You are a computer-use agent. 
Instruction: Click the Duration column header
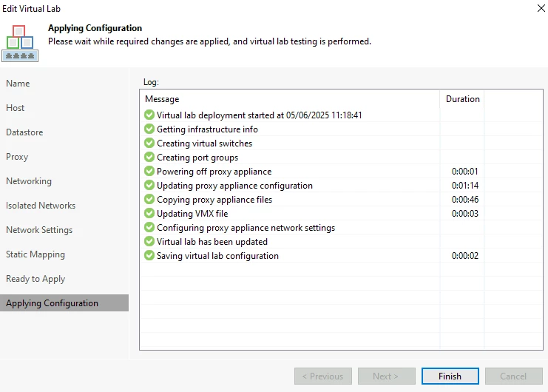(462, 99)
